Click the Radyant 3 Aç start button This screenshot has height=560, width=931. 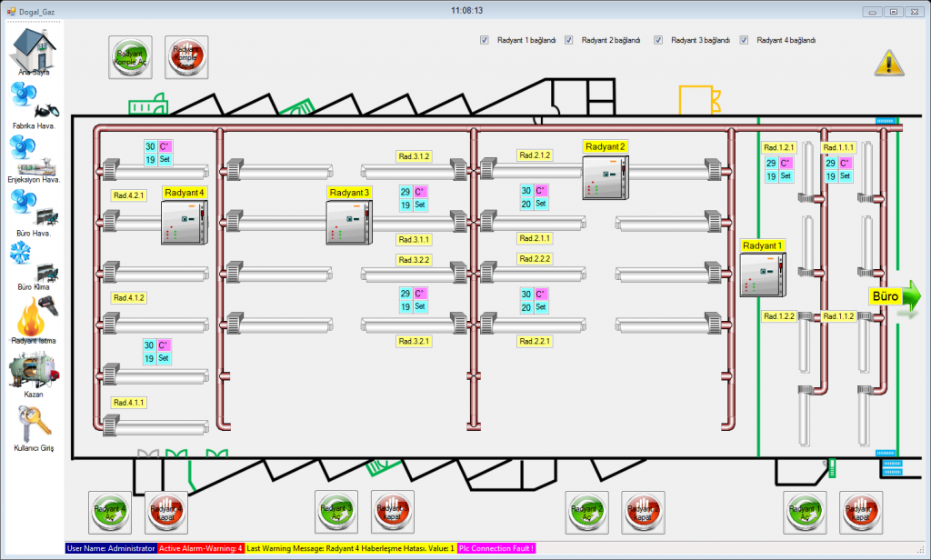335,512
